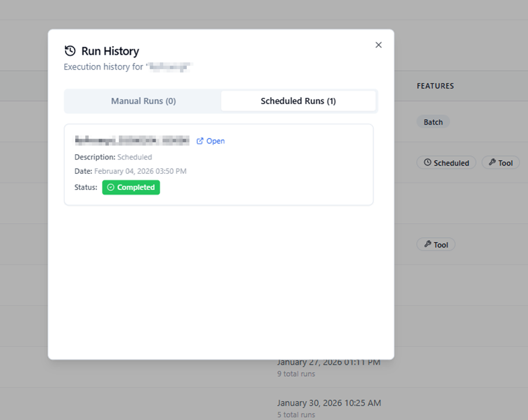528x420 pixels.
Task: Click wrench icon in the lone Tool badge
Action: [427, 245]
